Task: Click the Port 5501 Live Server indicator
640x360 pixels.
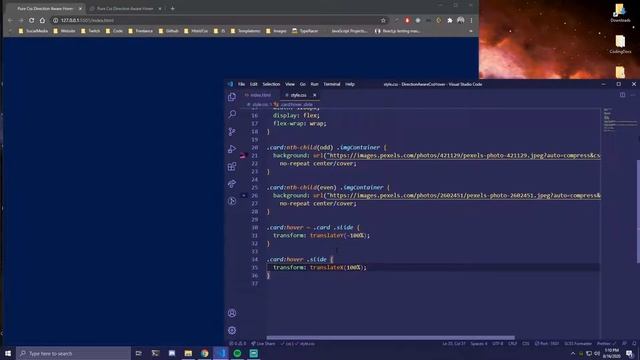Action: point(547,344)
